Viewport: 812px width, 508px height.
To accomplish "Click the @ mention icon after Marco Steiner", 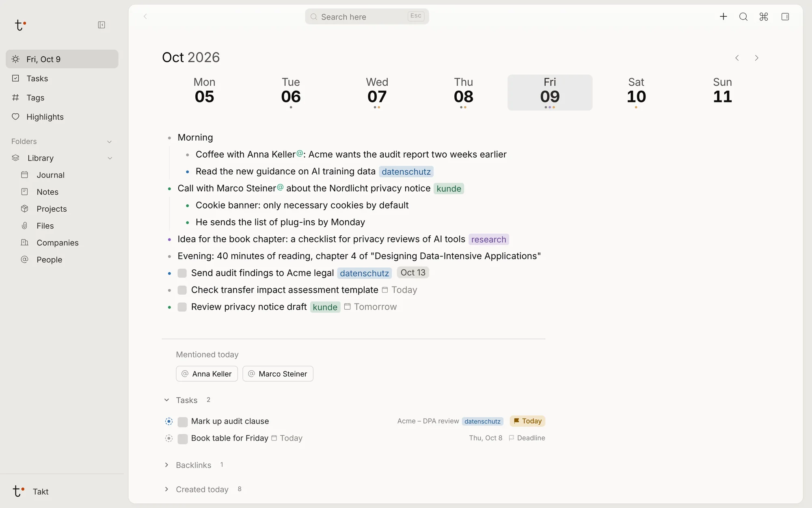I will pyautogui.click(x=280, y=187).
